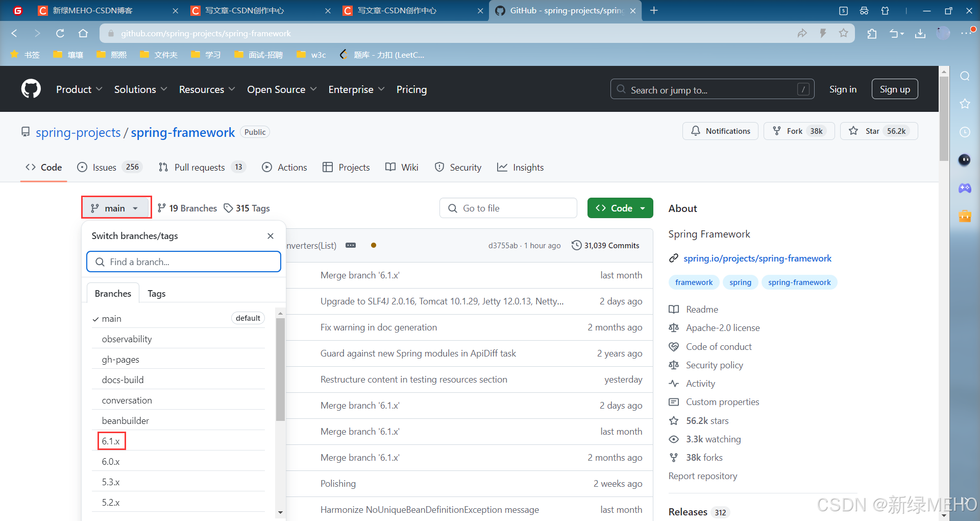Screen dimensions: 980x521
Task: Expand the Solutions menu
Action: click(x=141, y=89)
